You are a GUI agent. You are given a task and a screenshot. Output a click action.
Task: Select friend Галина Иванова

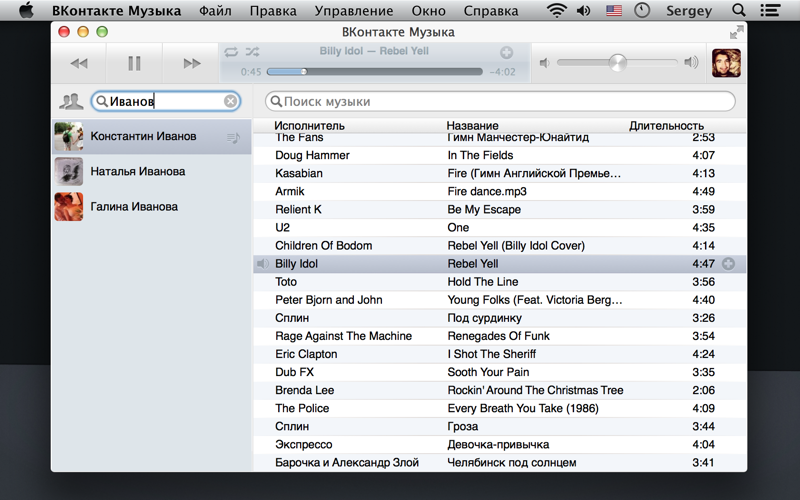click(152, 207)
